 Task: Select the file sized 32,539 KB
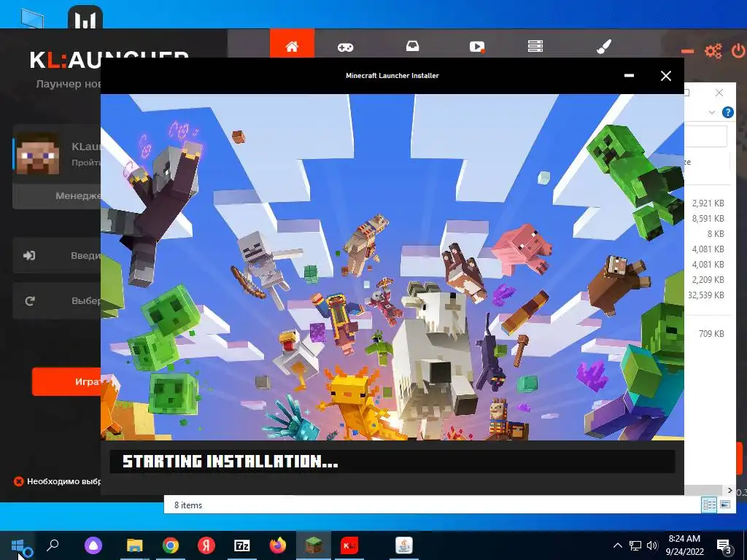(x=708, y=295)
